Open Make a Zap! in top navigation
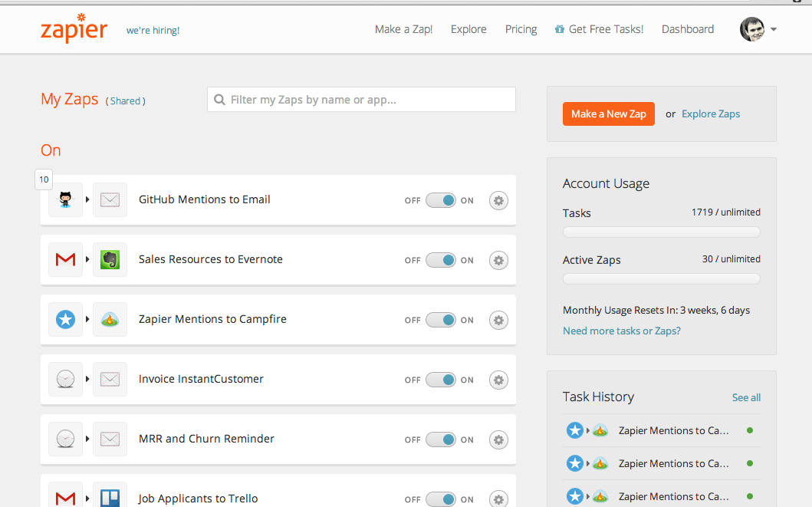 coord(403,29)
